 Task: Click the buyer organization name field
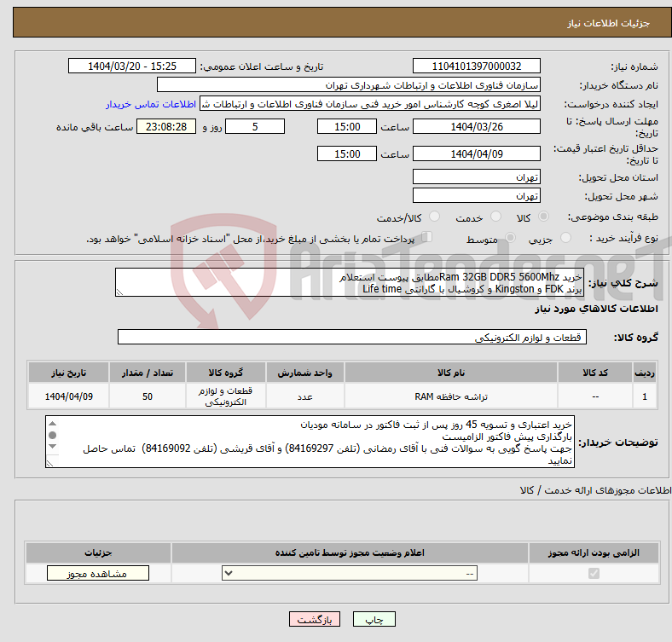(x=349, y=85)
